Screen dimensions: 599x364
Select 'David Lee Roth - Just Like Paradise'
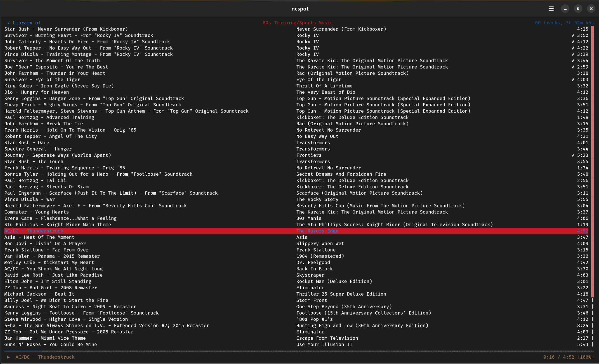(296, 275)
